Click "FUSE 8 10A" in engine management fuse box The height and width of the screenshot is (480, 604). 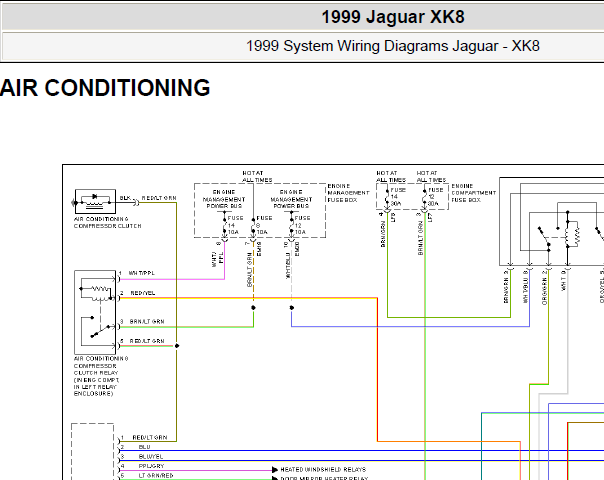264,225
